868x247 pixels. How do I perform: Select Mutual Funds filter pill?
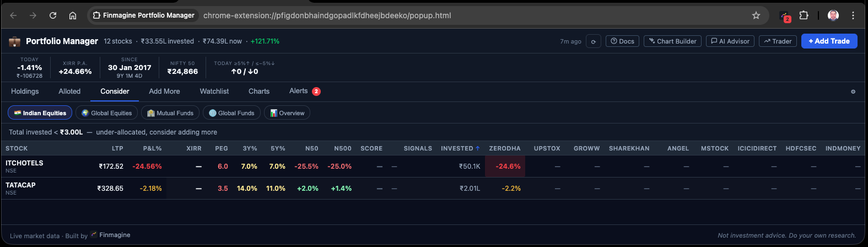pos(170,113)
